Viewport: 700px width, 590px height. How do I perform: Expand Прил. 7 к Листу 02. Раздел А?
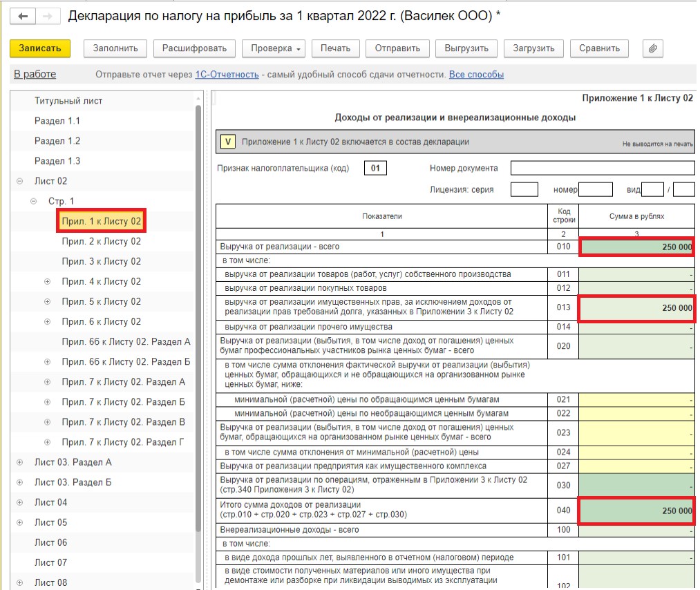point(47,382)
